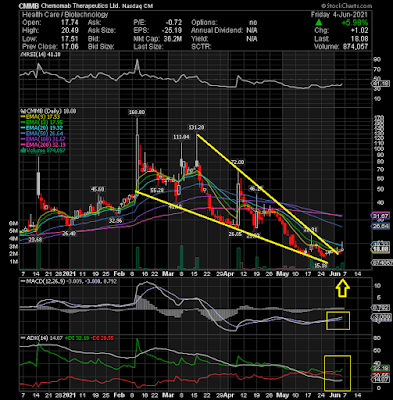393x400 pixels.
Task: Click the green up-triangle change indicator
Action: coord(319,23)
